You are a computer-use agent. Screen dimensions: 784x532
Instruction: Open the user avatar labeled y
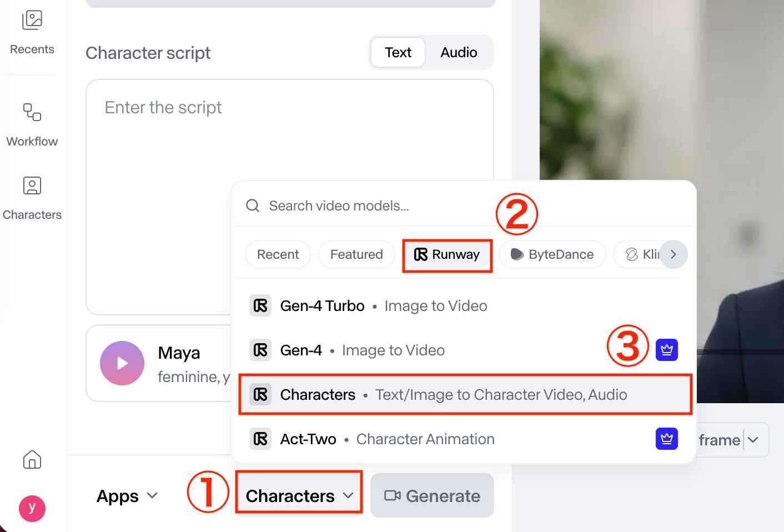click(32, 508)
